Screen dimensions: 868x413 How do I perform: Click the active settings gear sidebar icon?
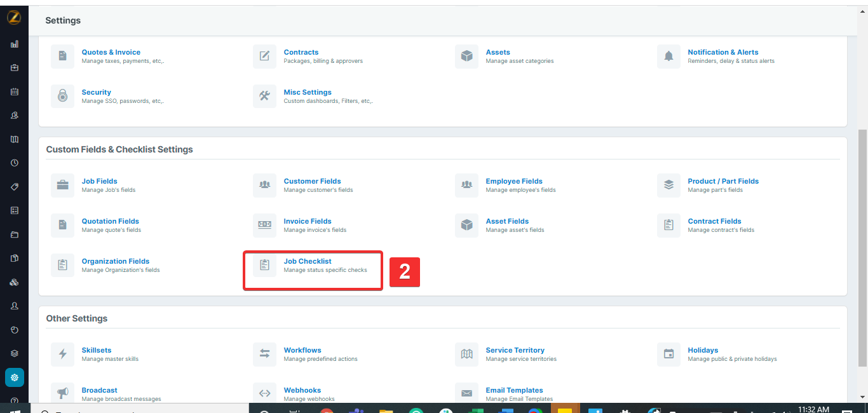pos(14,377)
